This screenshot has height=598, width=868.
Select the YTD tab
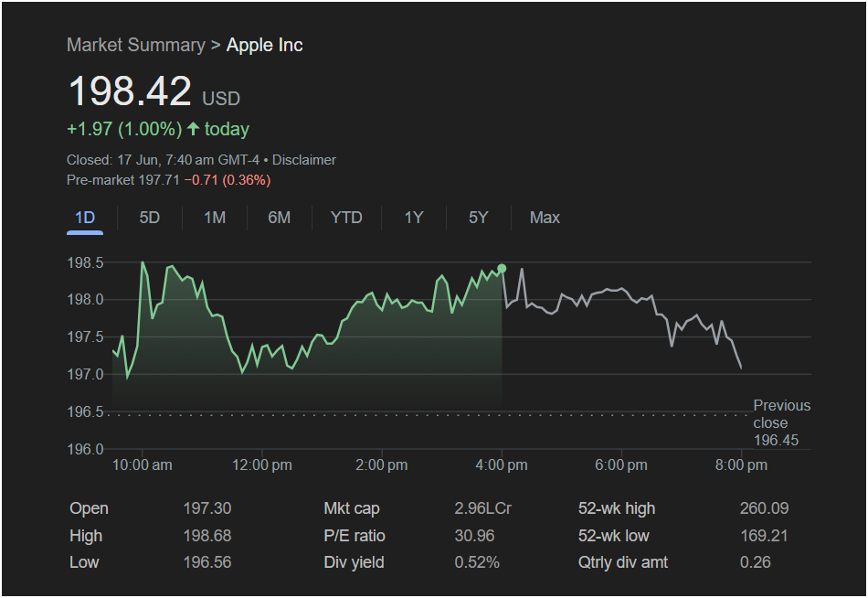[346, 218]
